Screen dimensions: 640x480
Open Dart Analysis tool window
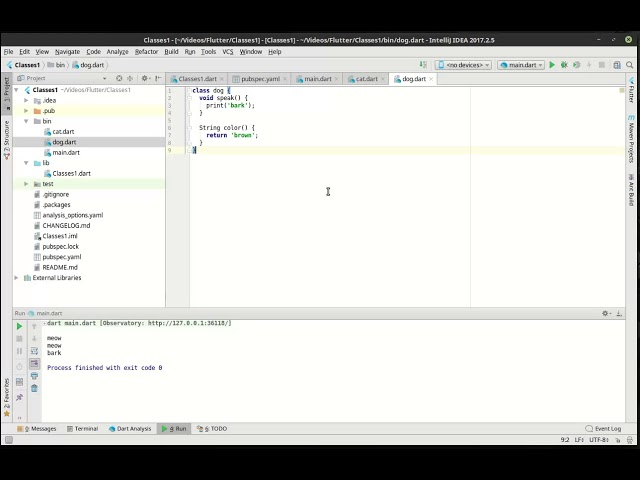[130, 429]
